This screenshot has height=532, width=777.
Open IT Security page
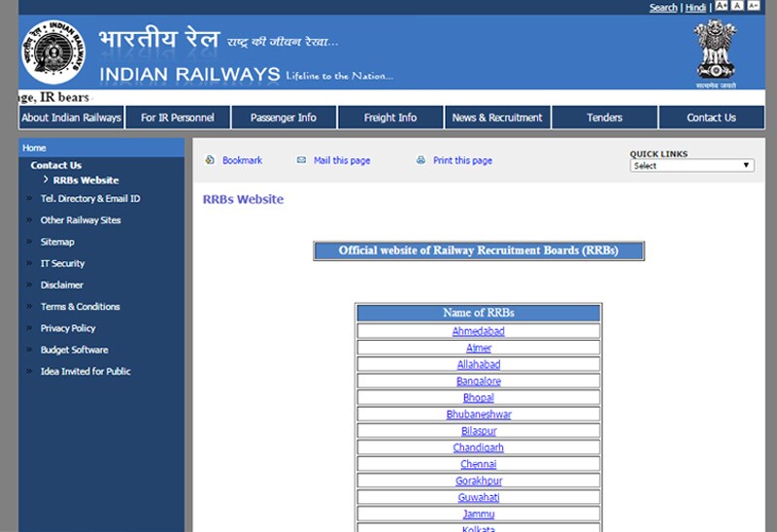[62, 263]
